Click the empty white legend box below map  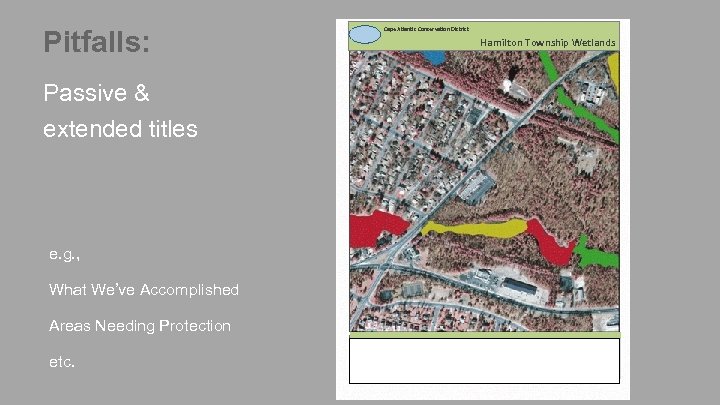(484, 361)
